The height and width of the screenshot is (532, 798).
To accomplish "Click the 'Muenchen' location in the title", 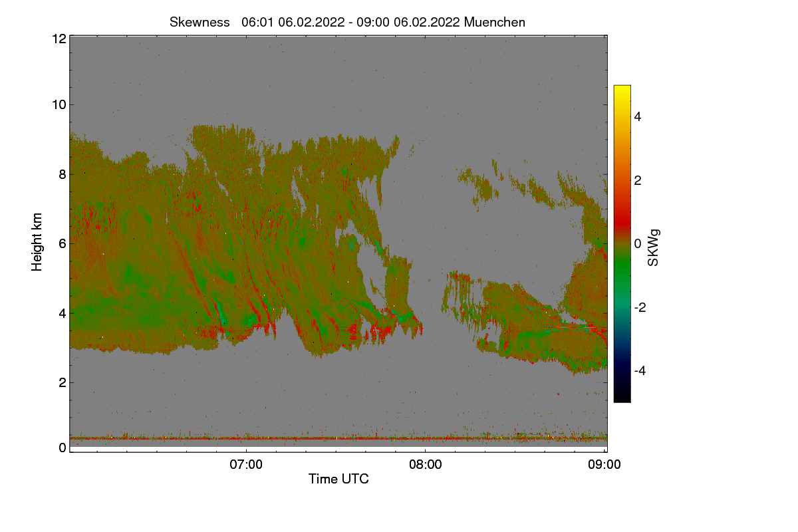I will (x=495, y=22).
